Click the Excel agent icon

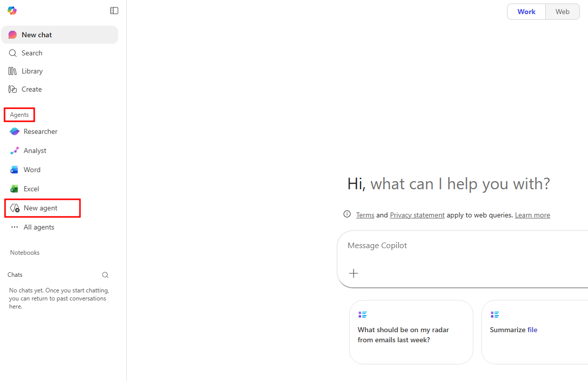[x=14, y=189]
